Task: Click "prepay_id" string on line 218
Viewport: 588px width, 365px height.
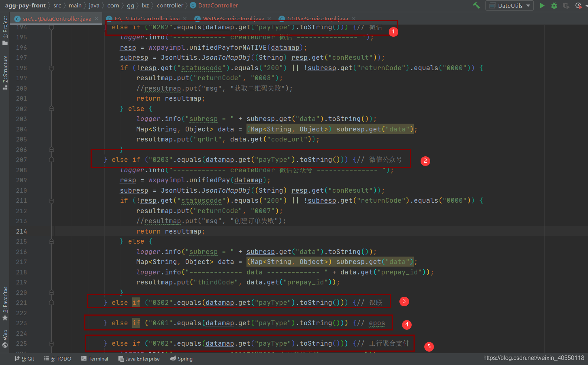Action: (x=399, y=272)
